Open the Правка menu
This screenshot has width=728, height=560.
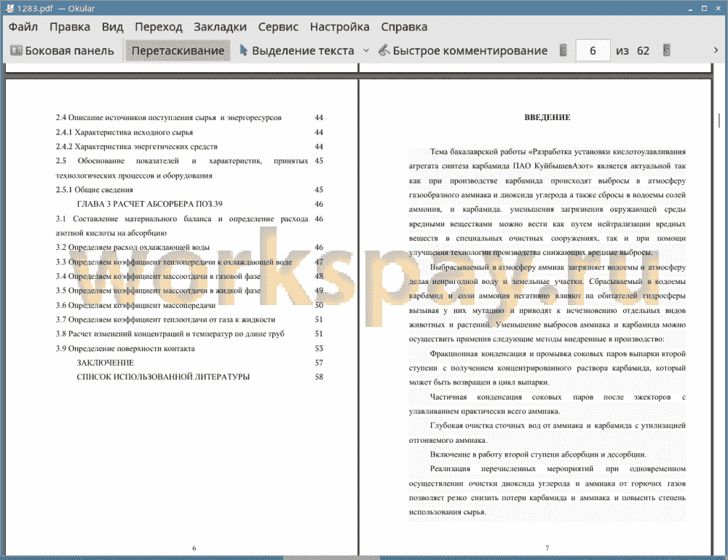[x=70, y=27]
